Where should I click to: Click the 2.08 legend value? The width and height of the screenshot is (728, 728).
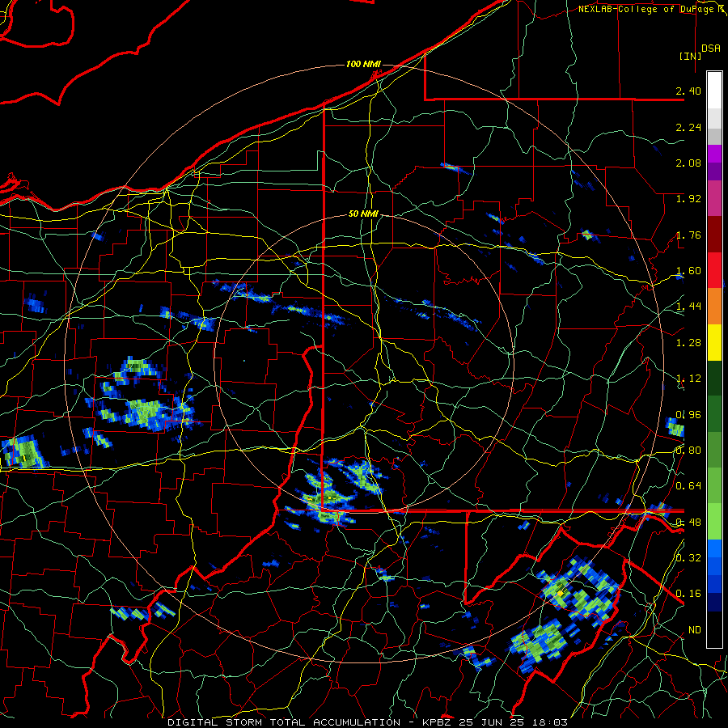(x=688, y=163)
